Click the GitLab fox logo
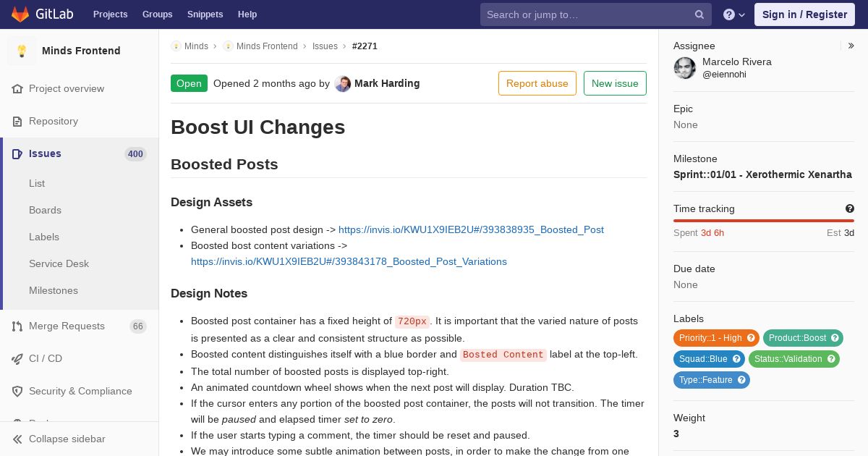Viewport: 868px width, 456px height. coord(20,14)
